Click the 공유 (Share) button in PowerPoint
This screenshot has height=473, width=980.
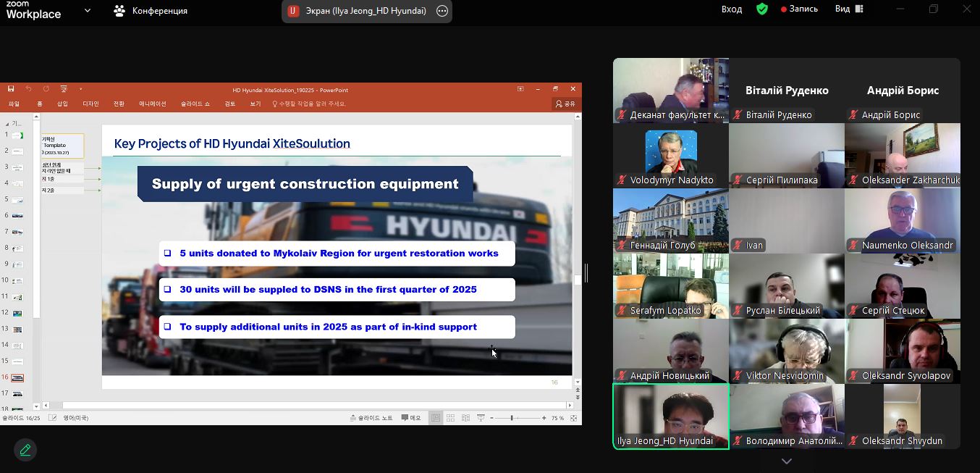pyautogui.click(x=565, y=104)
